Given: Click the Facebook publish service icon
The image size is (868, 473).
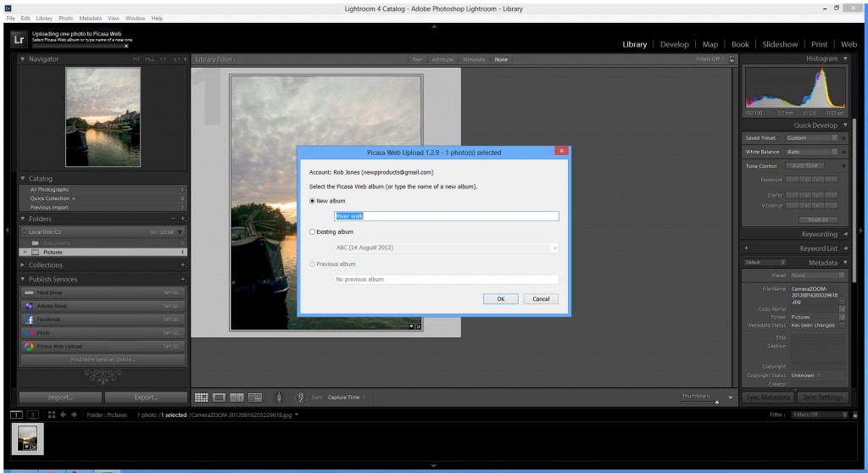Looking at the screenshot, I should coord(29,320).
